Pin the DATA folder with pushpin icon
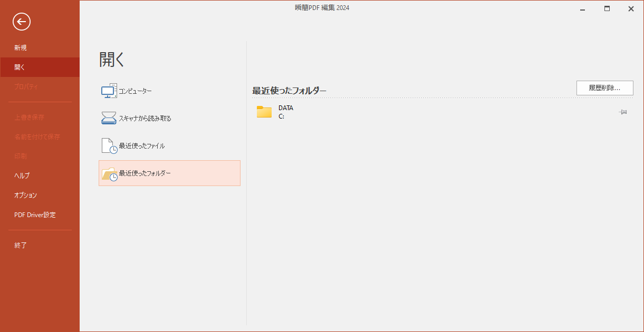This screenshot has height=332, width=644. (x=623, y=112)
